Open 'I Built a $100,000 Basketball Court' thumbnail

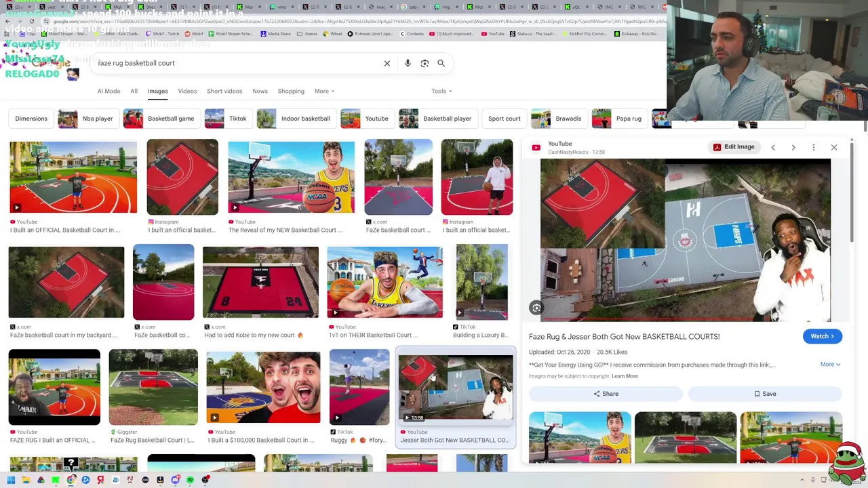coord(263,387)
